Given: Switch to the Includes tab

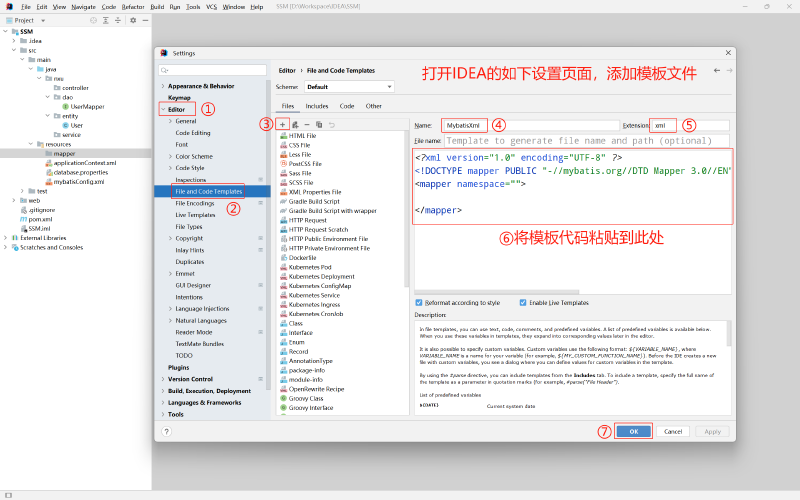Looking at the screenshot, I should 317,106.
